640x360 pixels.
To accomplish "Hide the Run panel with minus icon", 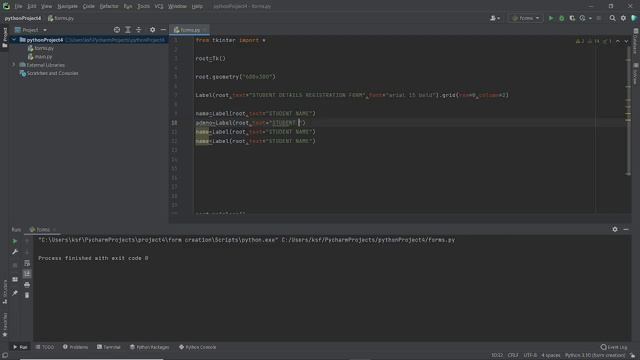I will 626,229.
